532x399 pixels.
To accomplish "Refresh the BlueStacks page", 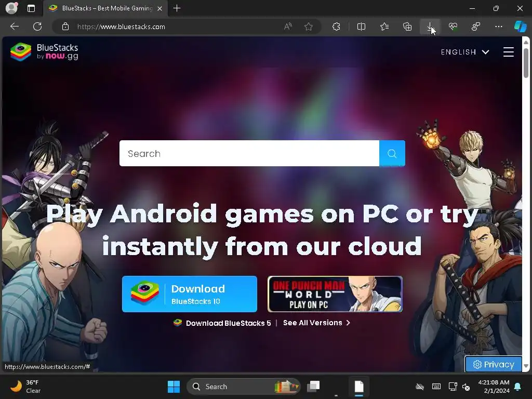I will tap(37, 26).
